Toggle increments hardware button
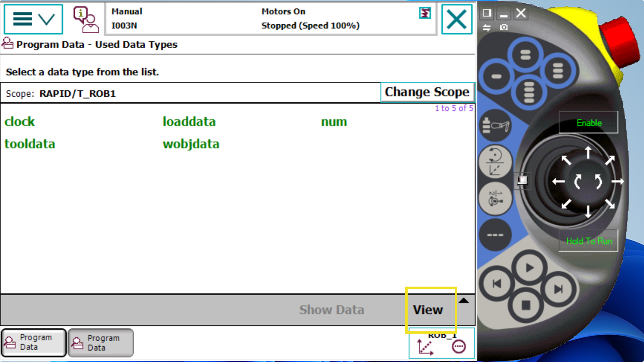 coord(495,235)
